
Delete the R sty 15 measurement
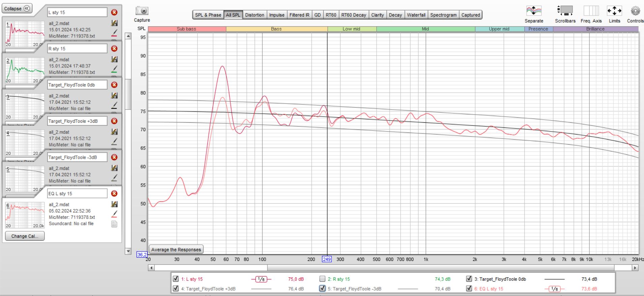pos(114,49)
